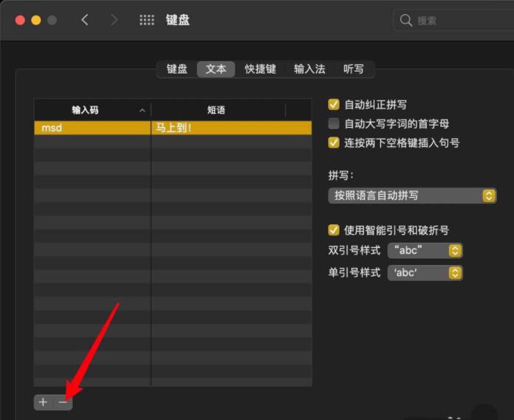Screen dimensions: 514x420
Task: Go forward with the right chevron
Action: point(114,20)
